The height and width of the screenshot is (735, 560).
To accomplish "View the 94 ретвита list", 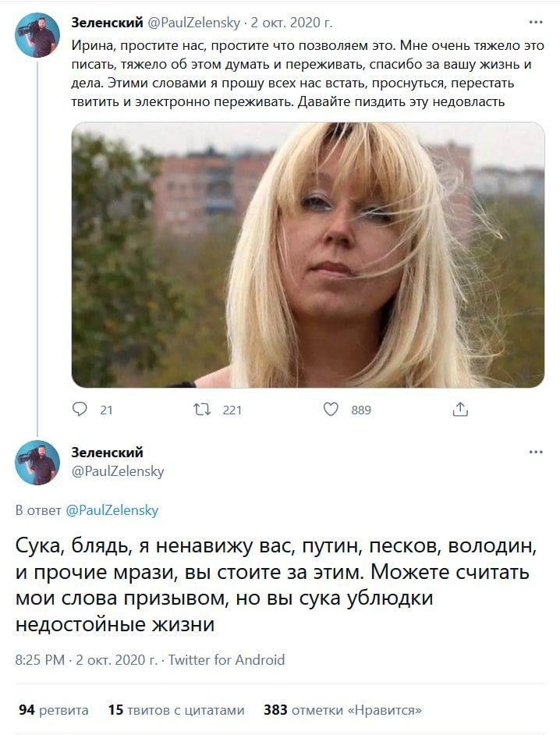I will coord(53,710).
